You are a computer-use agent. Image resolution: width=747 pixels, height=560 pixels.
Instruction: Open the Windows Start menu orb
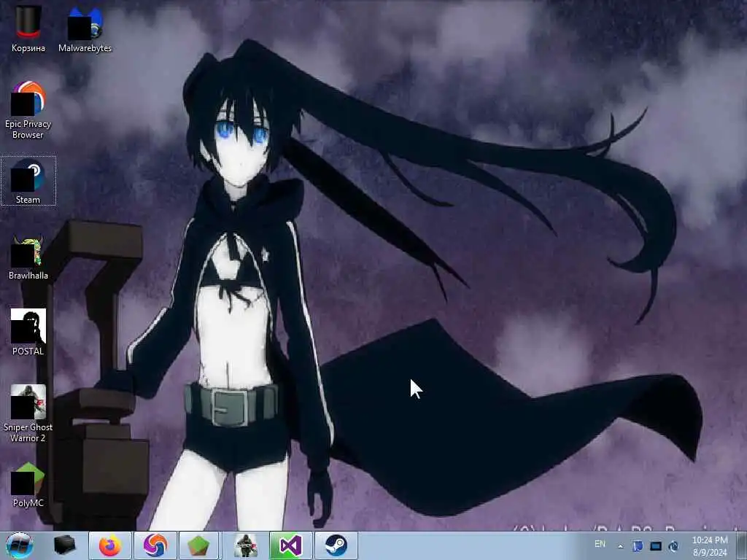click(19, 545)
